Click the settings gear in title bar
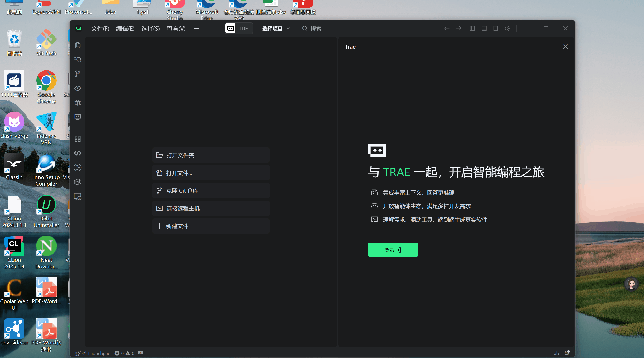Viewport: 644px width, 358px height. pos(507,28)
